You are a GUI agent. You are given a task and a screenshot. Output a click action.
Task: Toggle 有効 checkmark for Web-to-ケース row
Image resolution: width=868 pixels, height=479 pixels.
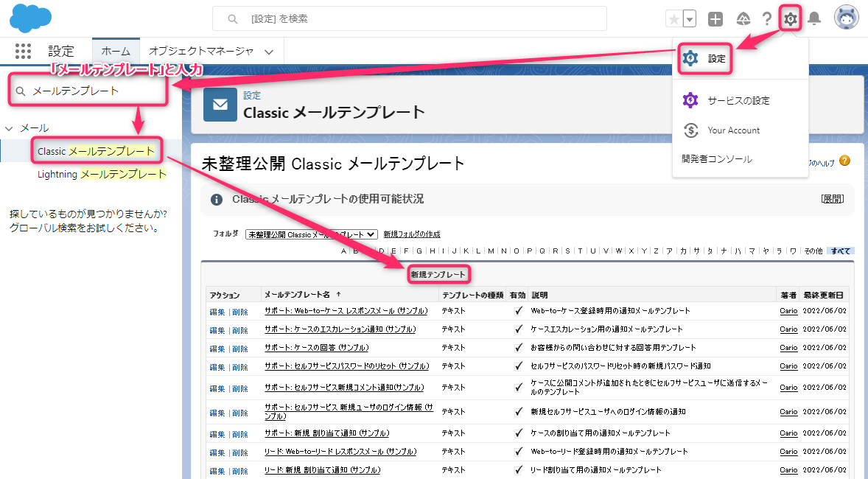point(518,311)
